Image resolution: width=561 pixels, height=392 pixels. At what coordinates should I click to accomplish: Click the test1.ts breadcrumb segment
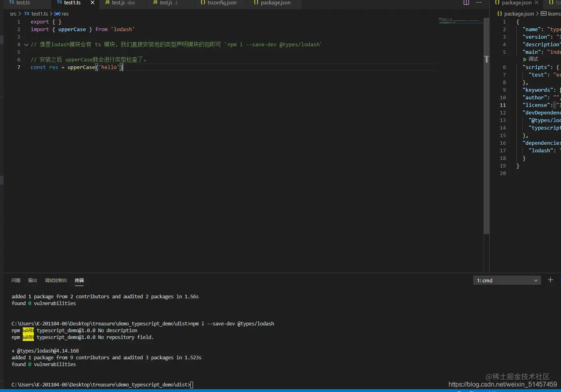(x=36, y=14)
